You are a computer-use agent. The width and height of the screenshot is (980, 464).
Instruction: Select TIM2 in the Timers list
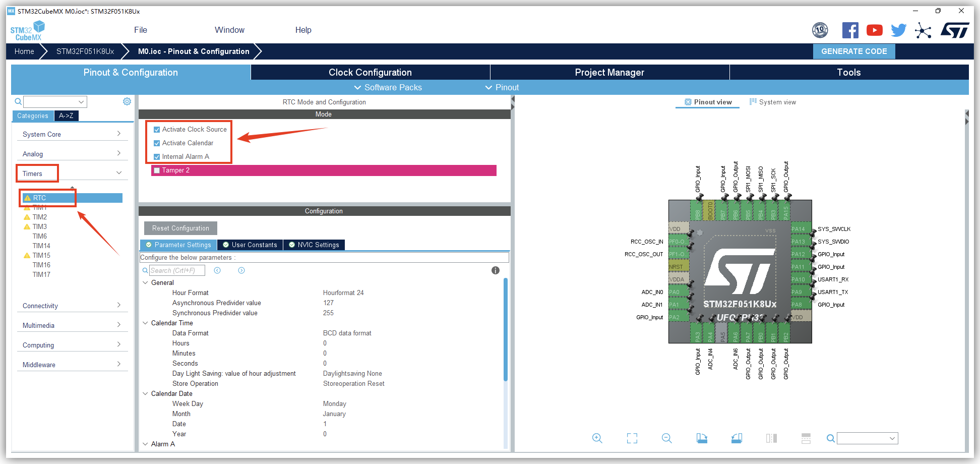coord(40,217)
